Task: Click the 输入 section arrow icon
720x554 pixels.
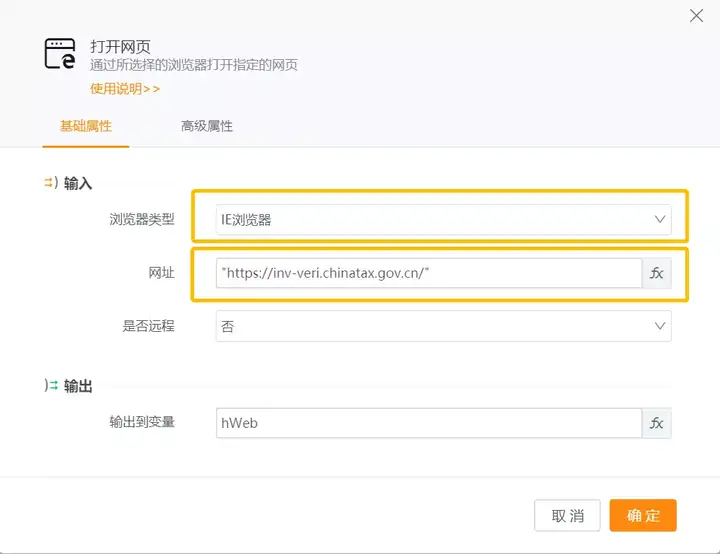Action: click(49, 183)
